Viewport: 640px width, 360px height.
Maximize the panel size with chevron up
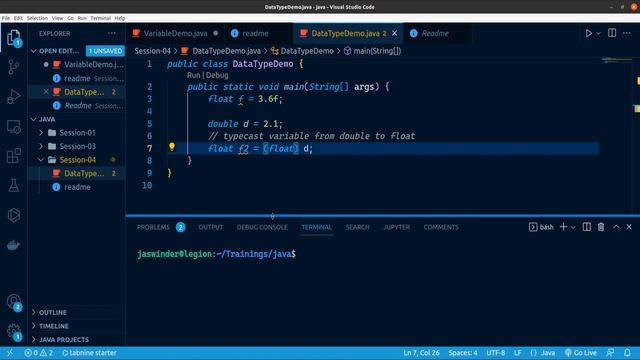(x=616, y=227)
